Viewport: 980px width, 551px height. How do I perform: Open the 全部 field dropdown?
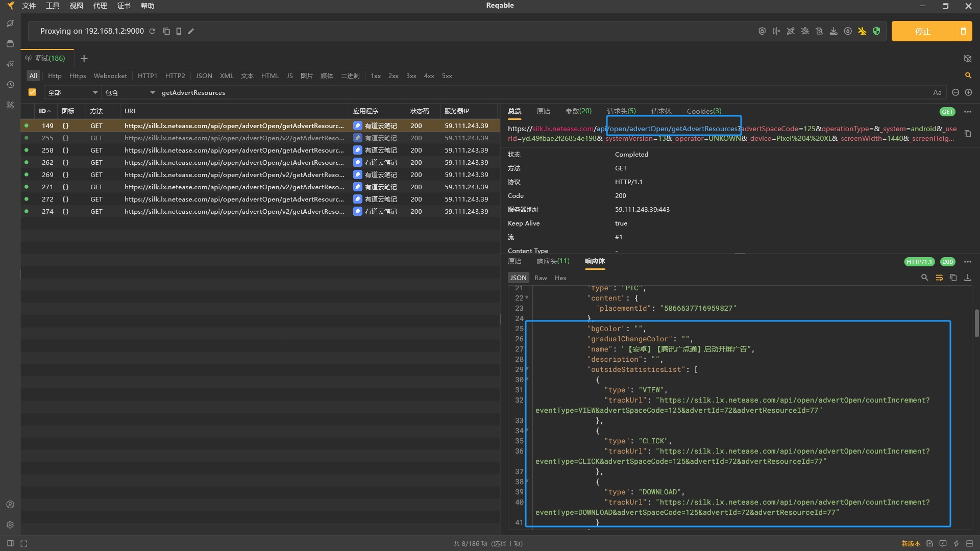[72, 92]
